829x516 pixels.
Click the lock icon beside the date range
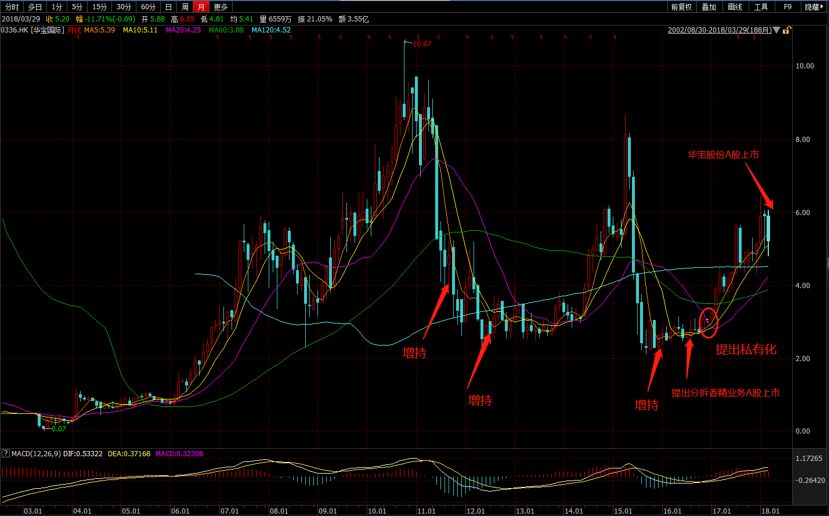pos(787,31)
